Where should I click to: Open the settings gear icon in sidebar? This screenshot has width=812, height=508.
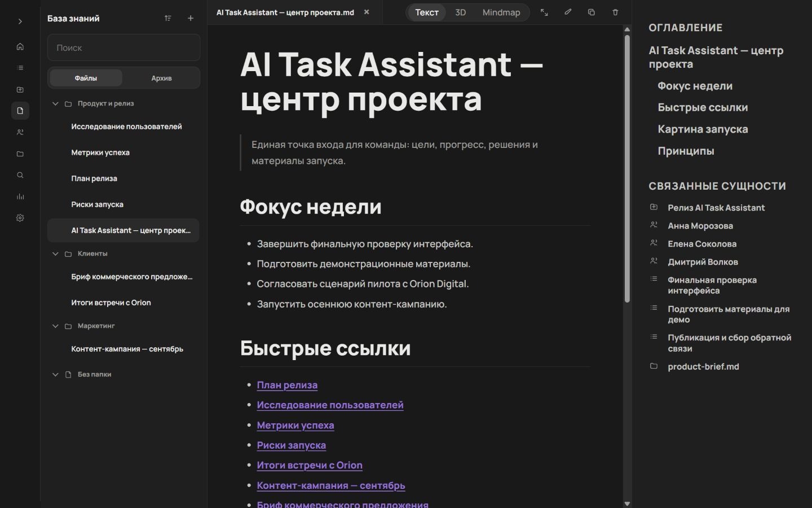pyautogui.click(x=20, y=218)
